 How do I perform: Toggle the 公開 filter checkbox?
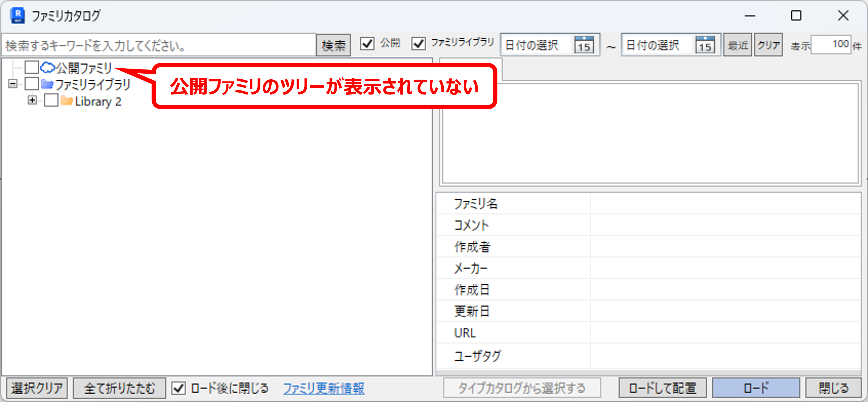367,44
